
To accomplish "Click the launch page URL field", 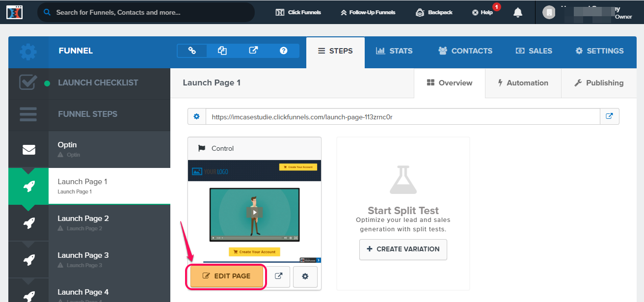I will (402, 116).
